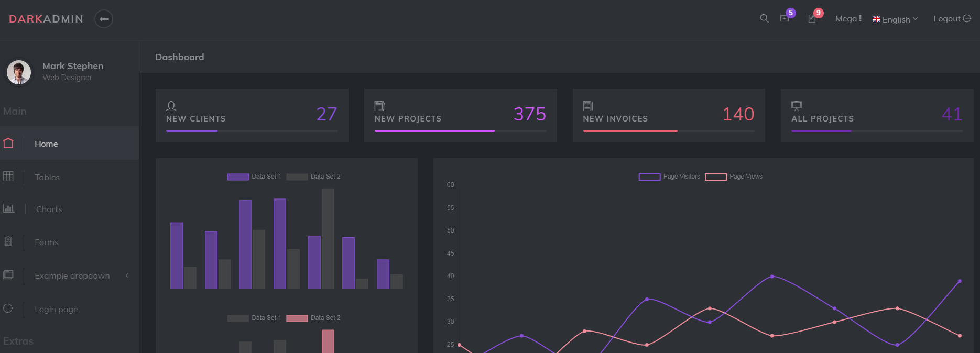
Task: Toggle Page Views line legend
Action: (734, 177)
